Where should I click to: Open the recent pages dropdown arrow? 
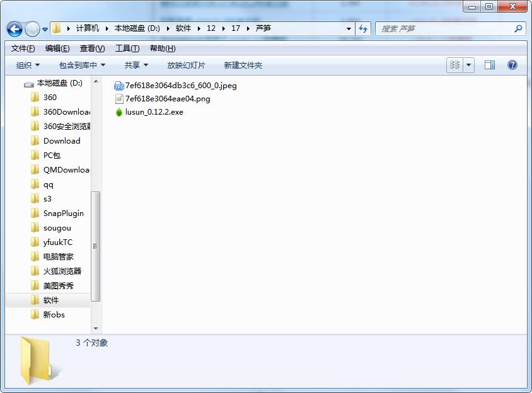point(45,30)
